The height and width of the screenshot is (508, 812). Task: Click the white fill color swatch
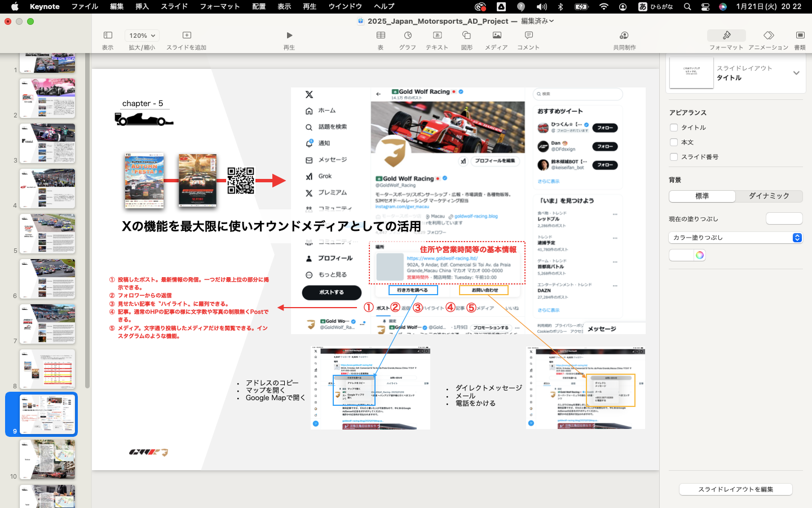click(681, 255)
